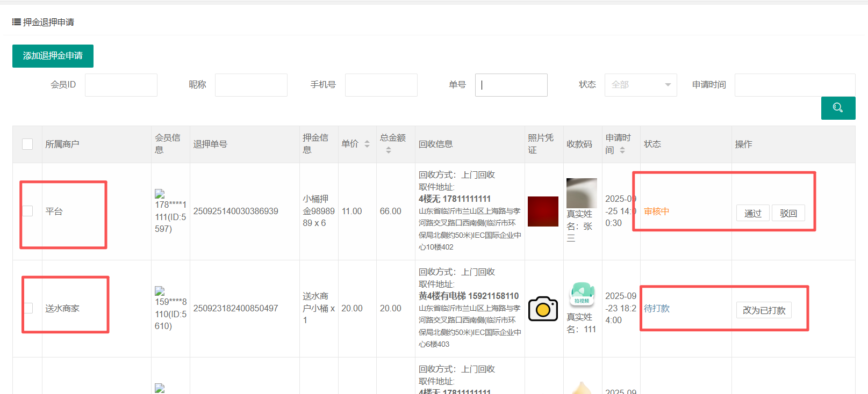Sort by 总金额 column arrows
868x394 pixels.
(x=389, y=150)
